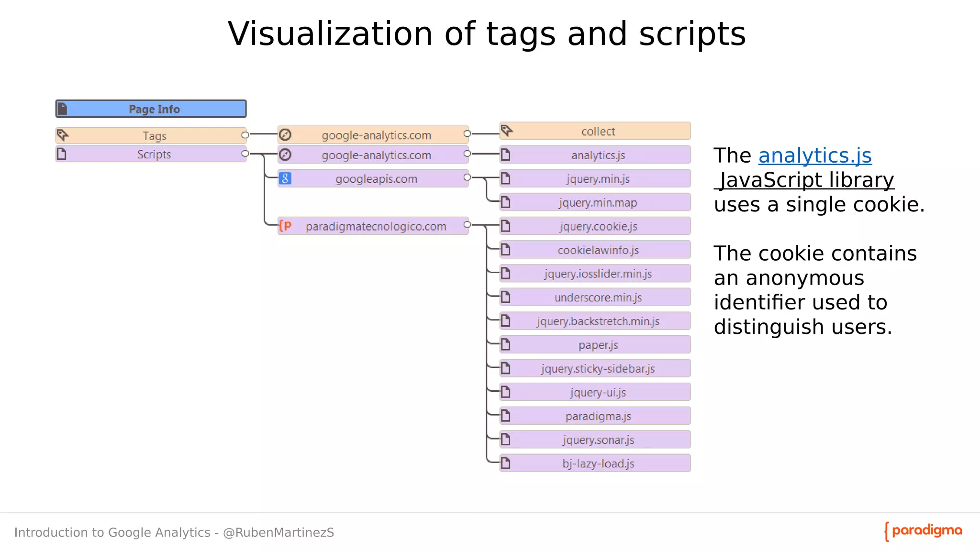The width and height of the screenshot is (980, 551).
Task: Select the bj-lazy-load.js node
Action: pyautogui.click(x=598, y=463)
